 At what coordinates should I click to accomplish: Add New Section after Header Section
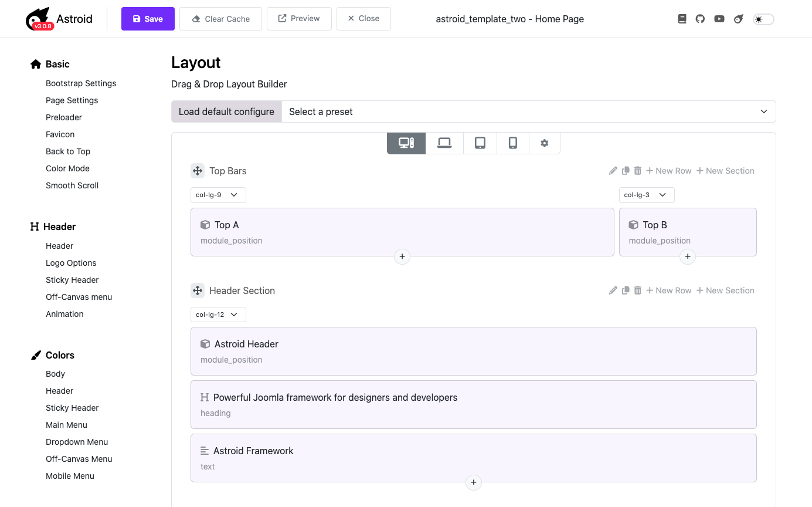pos(725,290)
